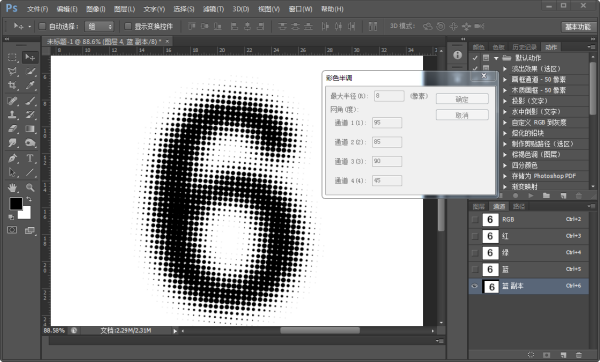This screenshot has height=362, width=600.
Task: Click 取消 in the 彩色半调 dialog
Action: click(x=462, y=115)
